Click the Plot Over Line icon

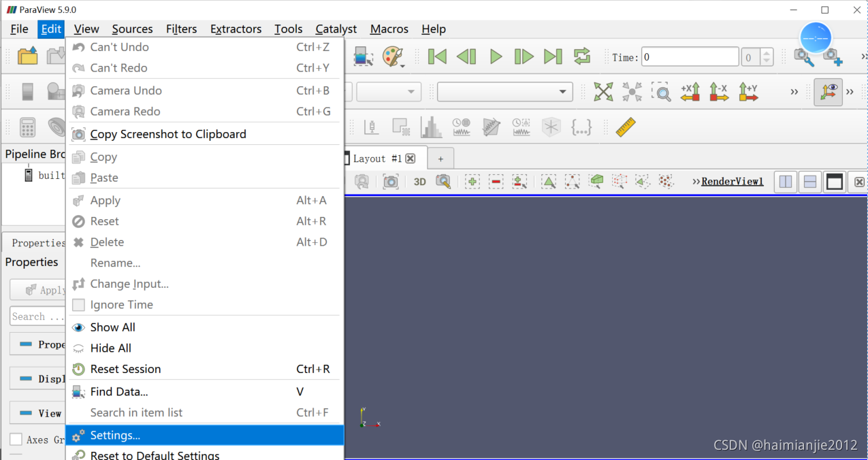point(491,127)
